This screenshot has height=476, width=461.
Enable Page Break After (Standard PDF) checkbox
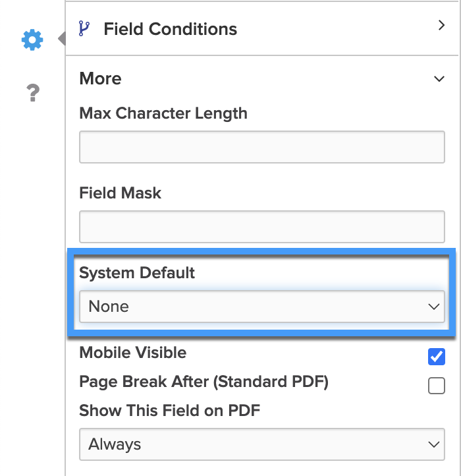coord(437,386)
